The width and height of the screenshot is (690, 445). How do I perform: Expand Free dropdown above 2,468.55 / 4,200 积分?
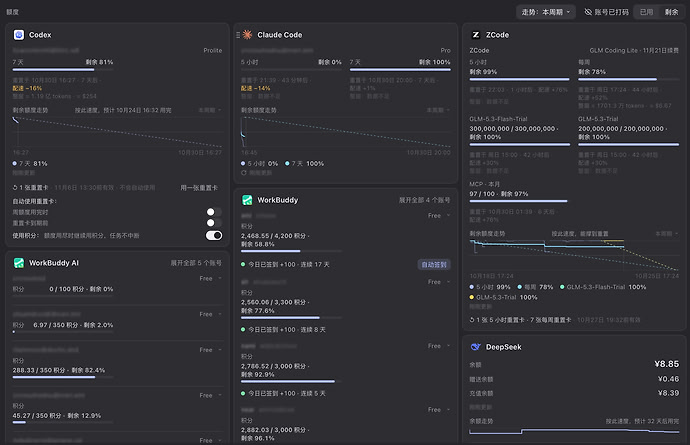tap(439, 216)
